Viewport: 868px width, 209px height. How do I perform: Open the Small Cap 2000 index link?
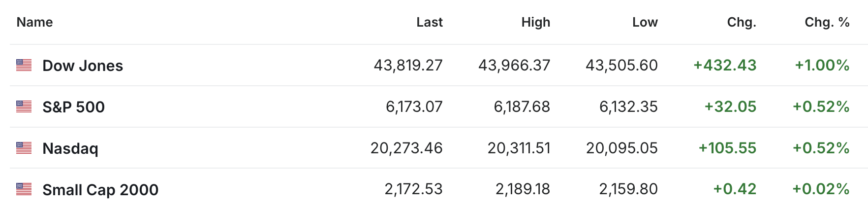click(x=100, y=190)
